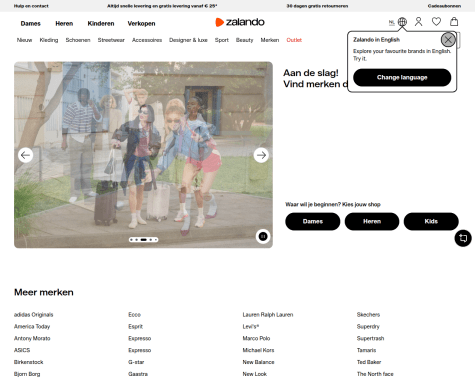Show the previous carousel slide
Image resolution: width=475 pixels, height=380 pixels.
point(25,155)
